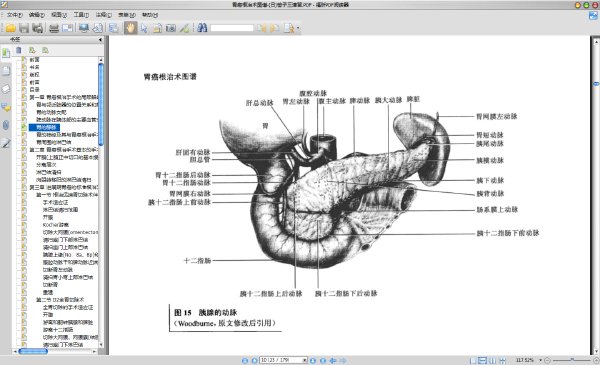
Task: Collapse the bookmarks panel with arrow
Action: (x=100, y=39)
